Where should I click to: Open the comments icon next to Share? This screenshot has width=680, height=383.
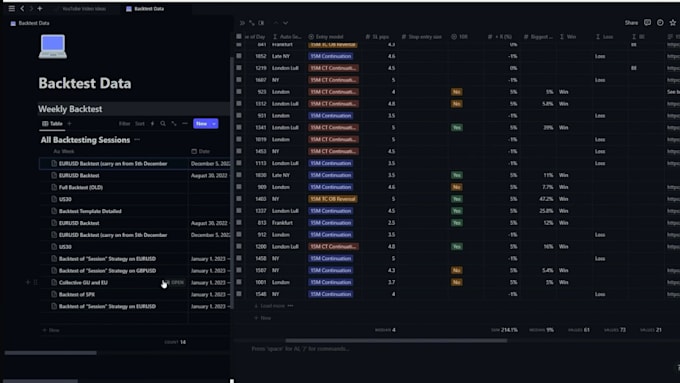(x=647, y=23)
